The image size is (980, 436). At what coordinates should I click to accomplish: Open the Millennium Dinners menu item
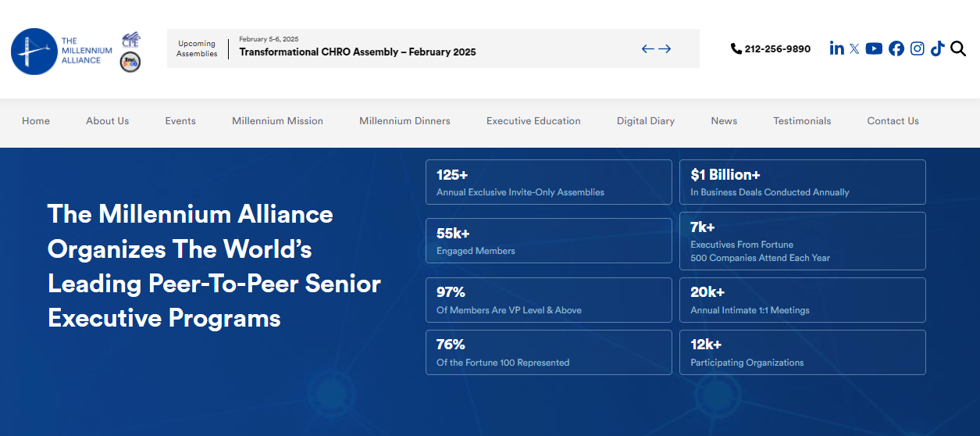coord(404,121)
